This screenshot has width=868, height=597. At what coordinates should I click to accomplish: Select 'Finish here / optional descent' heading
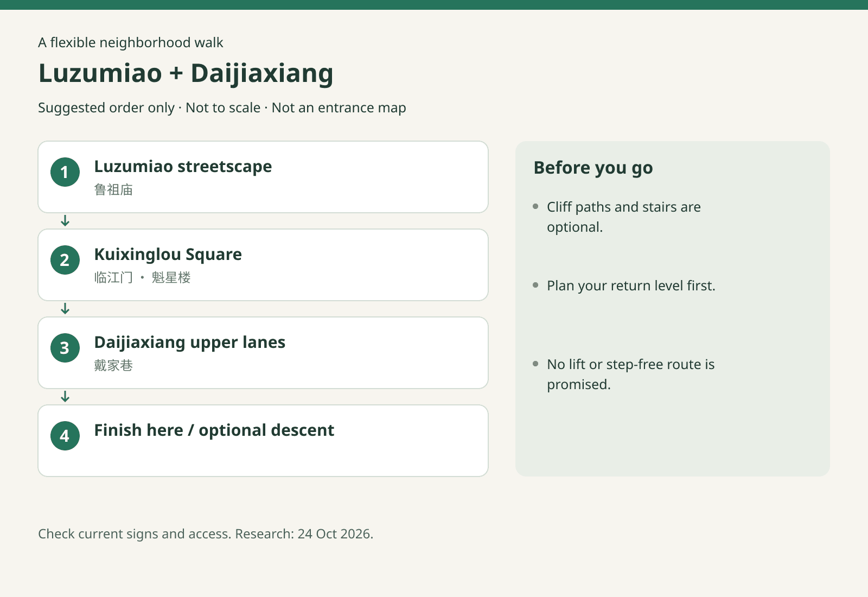[x=214, y=430]
